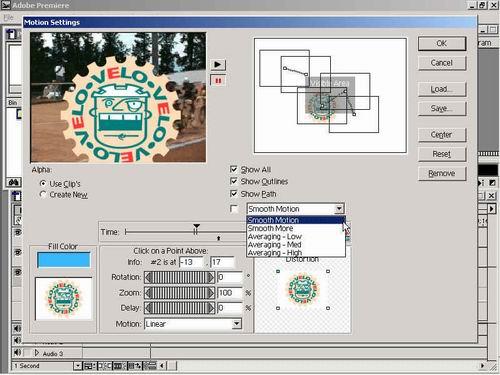Expand the Audio 3 track triangle
Image resolution: width=500 pixels, height=375 pixels.
pos(37,353)
